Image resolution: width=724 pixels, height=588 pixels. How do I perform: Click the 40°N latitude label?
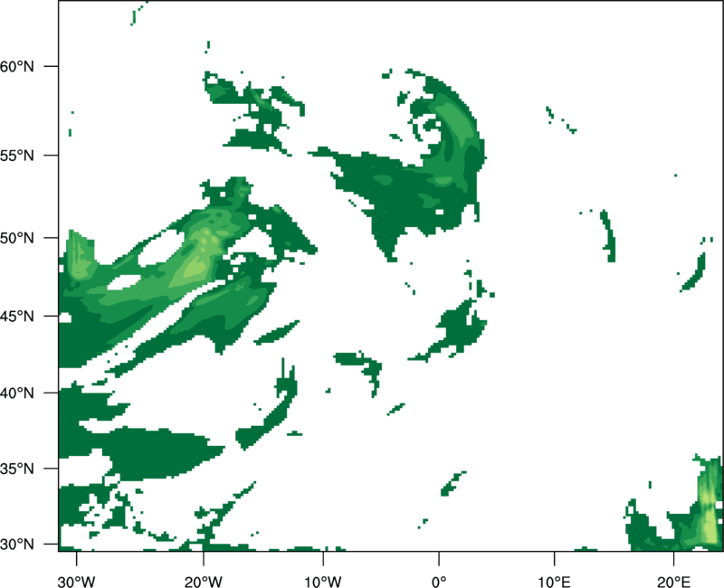(x=16, y=394)
